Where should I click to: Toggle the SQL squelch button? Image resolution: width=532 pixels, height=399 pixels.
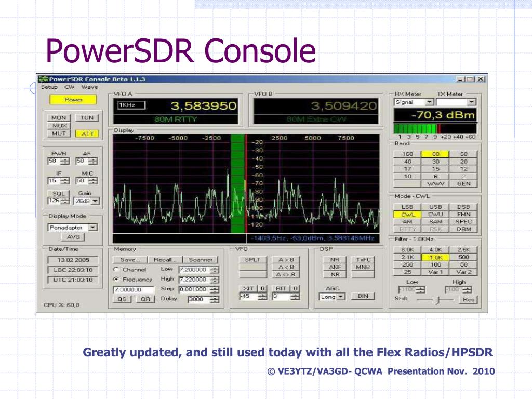tap(59, 193)
